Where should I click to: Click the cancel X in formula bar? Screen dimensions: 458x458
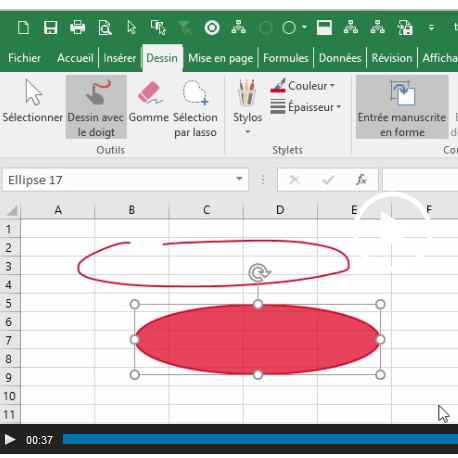click(294, 180)
